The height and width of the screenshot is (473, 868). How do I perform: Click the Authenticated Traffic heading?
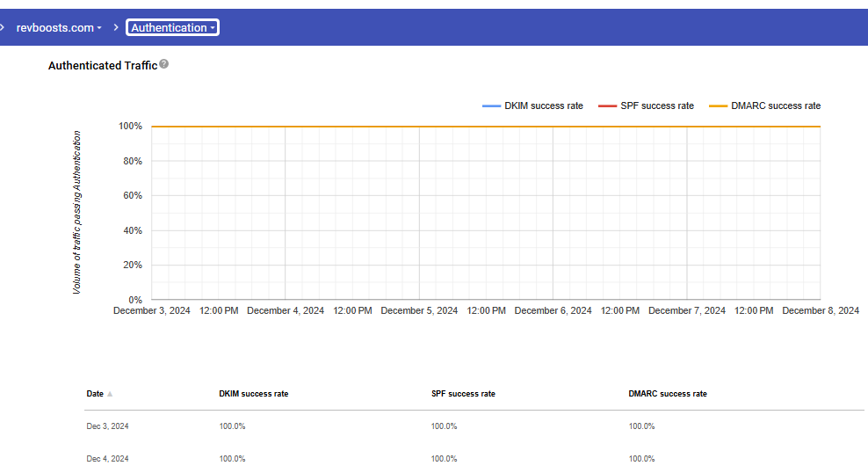pos(102,65)
